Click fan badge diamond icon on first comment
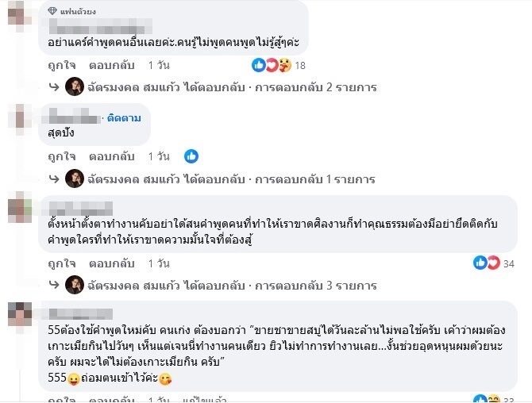This screenshot has height=403, width=532. (52, 11)
